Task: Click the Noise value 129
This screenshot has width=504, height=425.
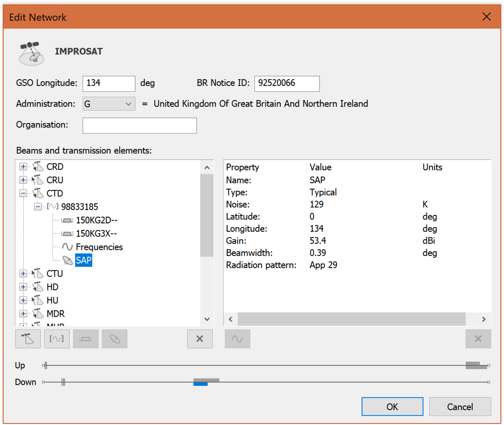Action: coord(317,204)
